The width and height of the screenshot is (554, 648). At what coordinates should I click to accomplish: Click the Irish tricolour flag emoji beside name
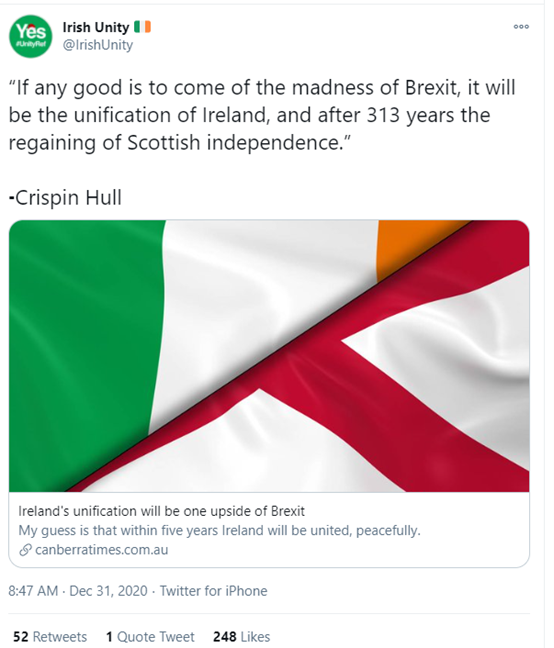coord(142,27)
